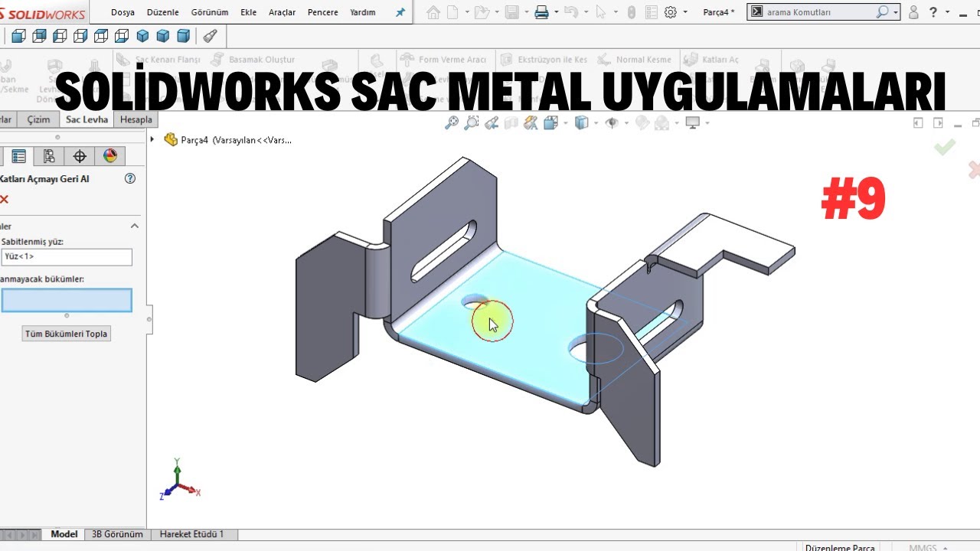Open the Araçlar menu
The width and height of the screenshot is (980, 551).
point(282,12)
